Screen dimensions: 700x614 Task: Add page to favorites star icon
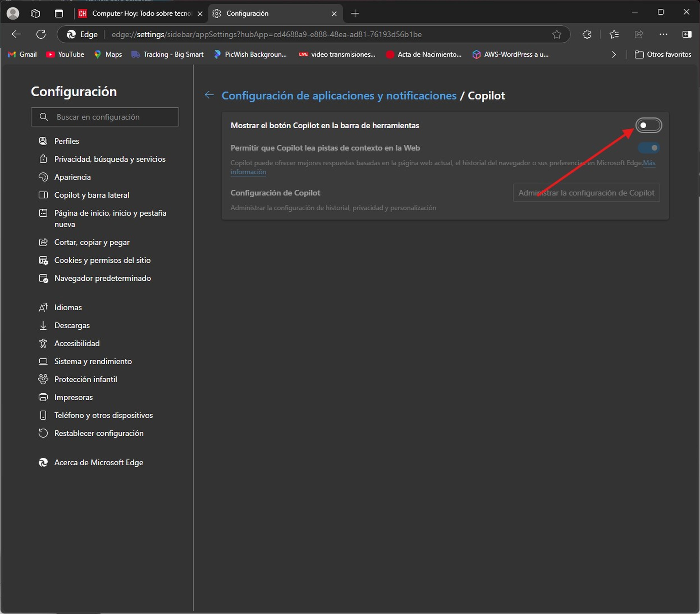pyautogui.click(x=557, y=34)
